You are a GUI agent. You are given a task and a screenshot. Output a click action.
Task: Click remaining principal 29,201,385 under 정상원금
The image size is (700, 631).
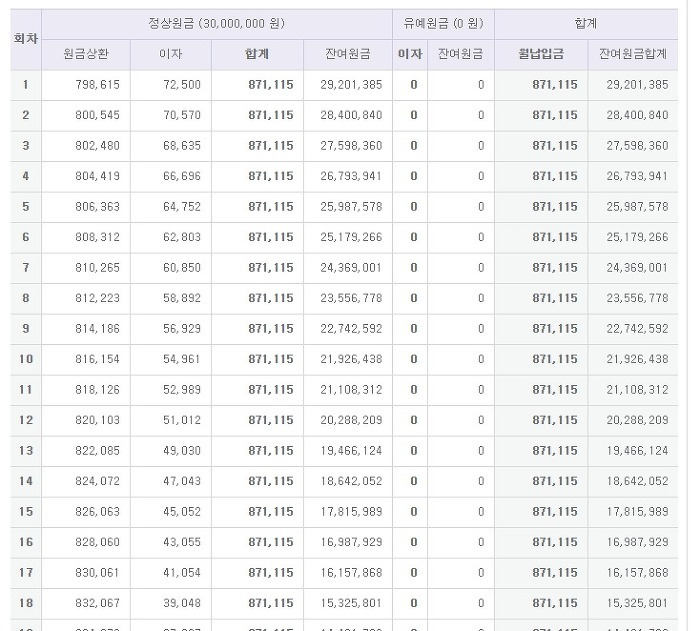click(351, 85)
